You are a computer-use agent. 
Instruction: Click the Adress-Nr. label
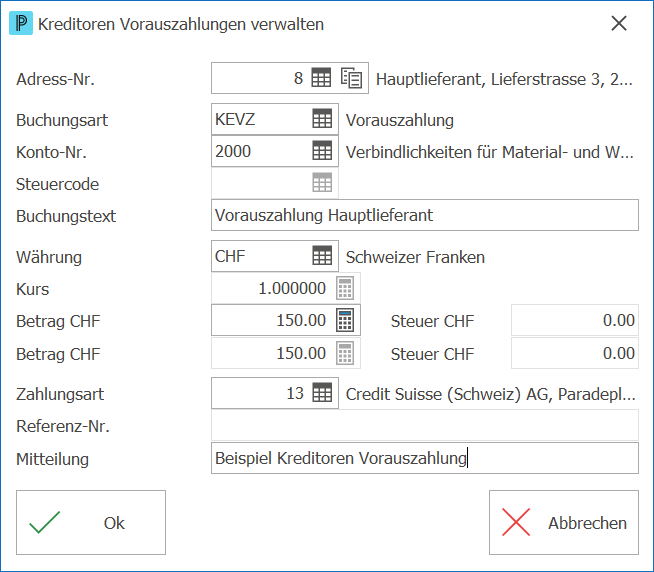click(55, 79)
